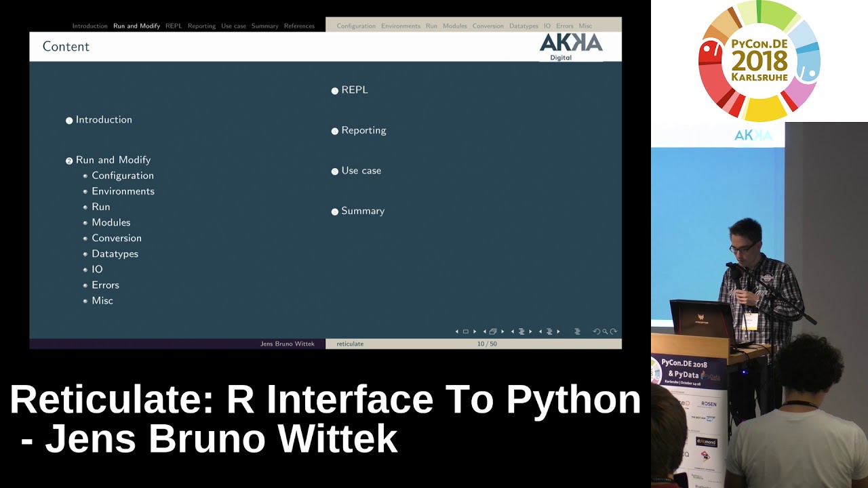Click the previous slide arrow in Beamer navigation
This screenshot has width=868, height=488.
tap(456, 331)
